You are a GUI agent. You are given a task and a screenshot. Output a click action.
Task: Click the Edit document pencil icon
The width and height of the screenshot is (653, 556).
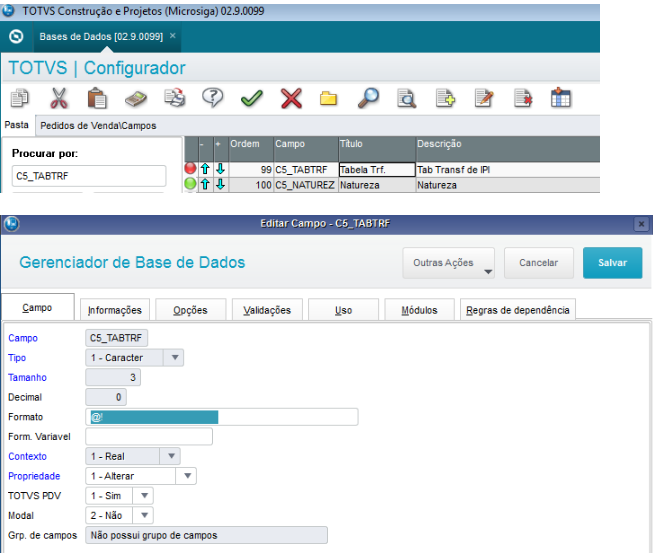pos(484,98)
